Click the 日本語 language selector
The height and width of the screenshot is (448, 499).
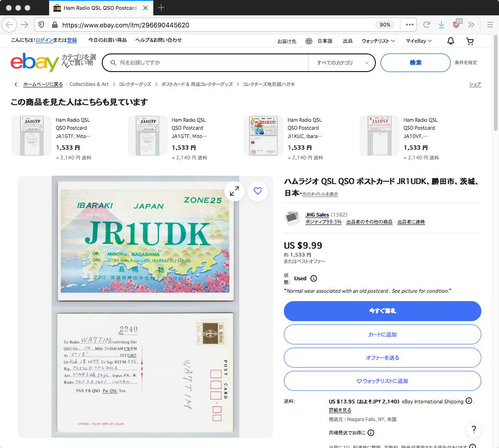(325, 41)
